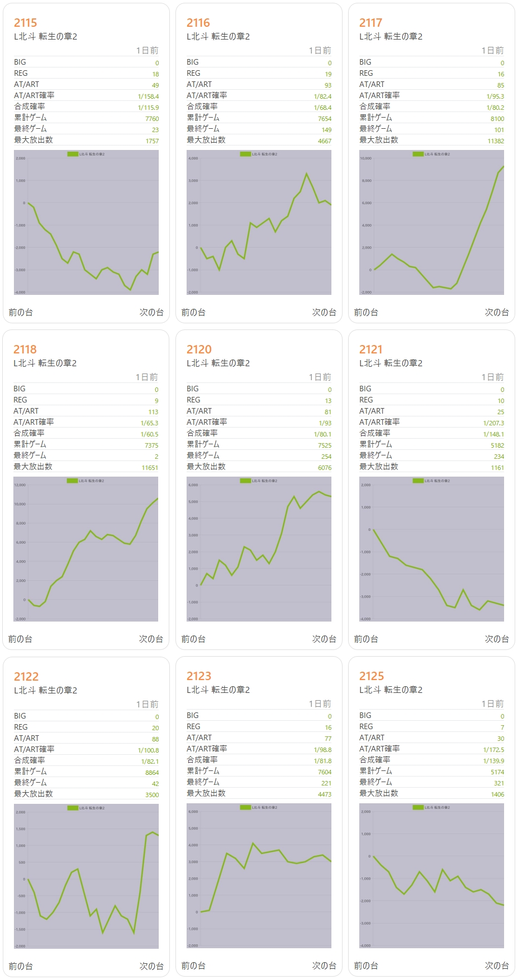The height and width of the screenshot is (980, 518).
Task: Open previous machine link under card 2117
Action: (x=366, y=312)
